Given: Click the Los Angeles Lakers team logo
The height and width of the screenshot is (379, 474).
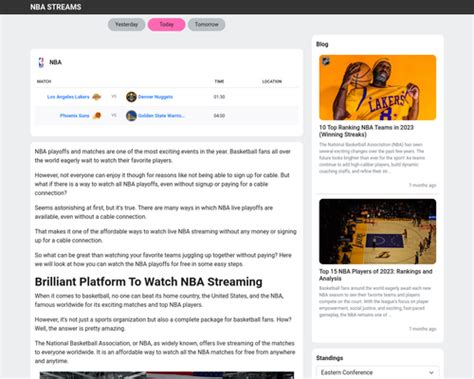Looking at the screenshot, I should coord(96,97).
